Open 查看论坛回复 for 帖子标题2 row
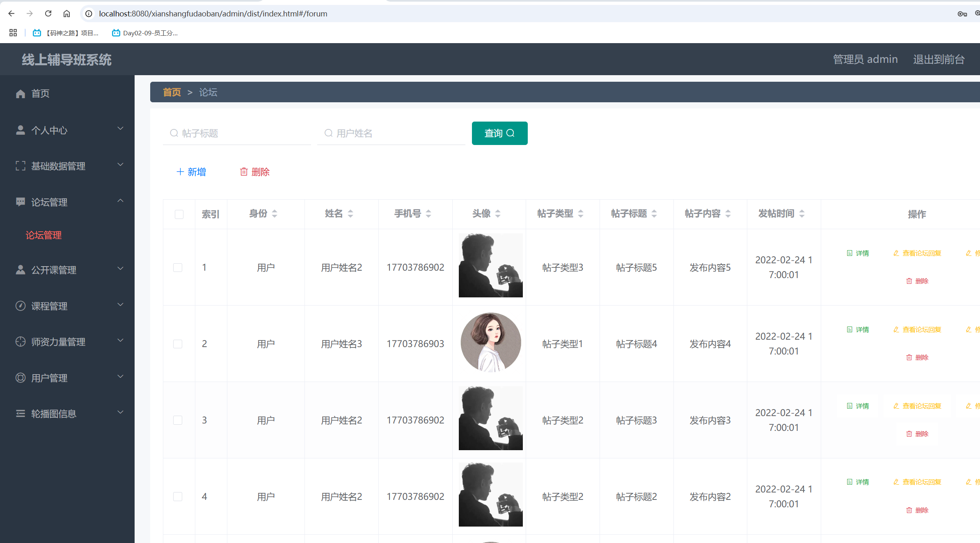Viewport: 980px width, 543px height. coord(917,482)
